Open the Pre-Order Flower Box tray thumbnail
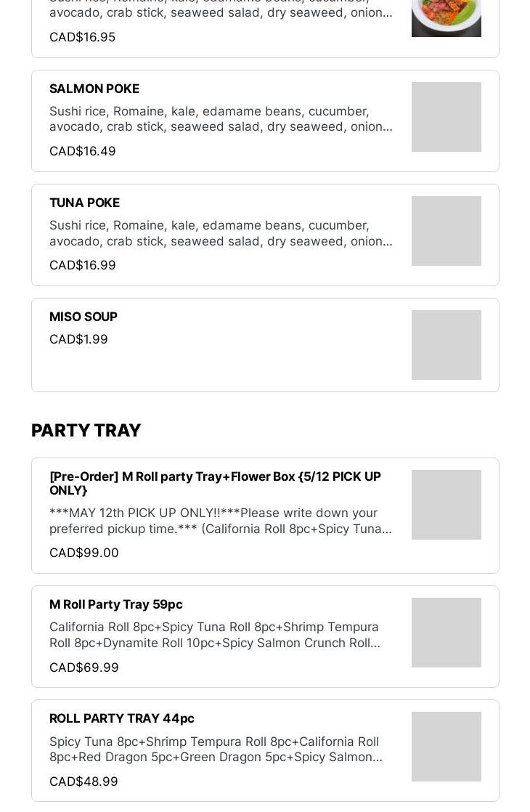Screen dimensions: 530x812 (x=446, y=505)
